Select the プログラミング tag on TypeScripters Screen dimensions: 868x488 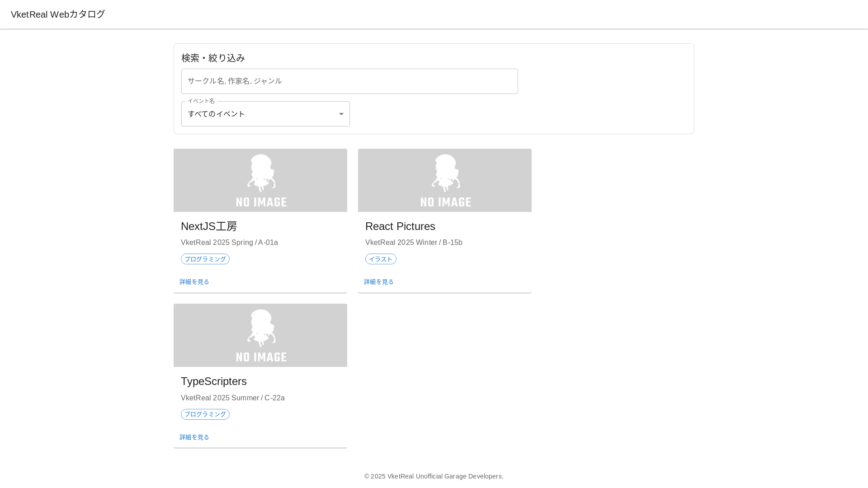coord(205,414)
